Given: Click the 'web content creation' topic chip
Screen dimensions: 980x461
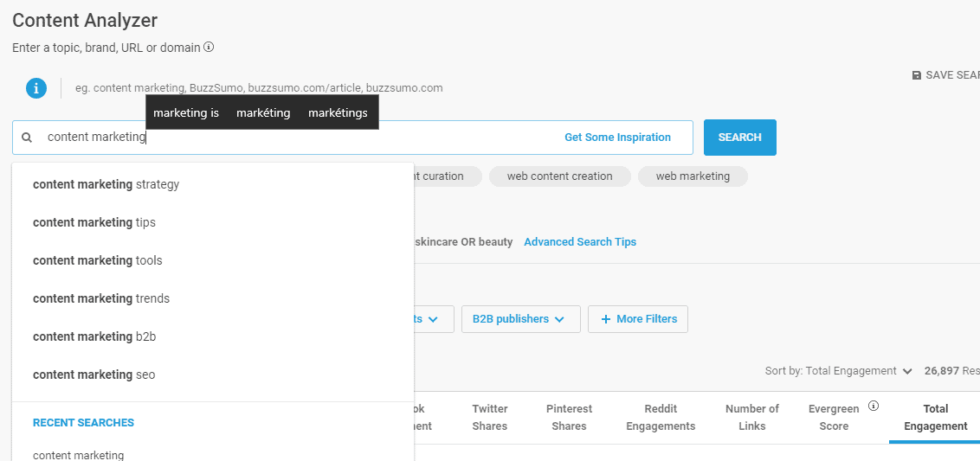Looking at the screenshot, I should pyautogui.click(x=559, y=176).
